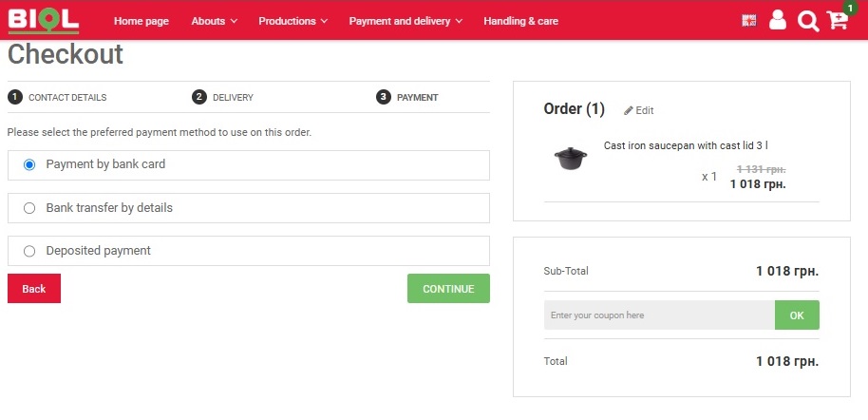
Task: Open the shopping cart icon
Action: click(837, 21)
